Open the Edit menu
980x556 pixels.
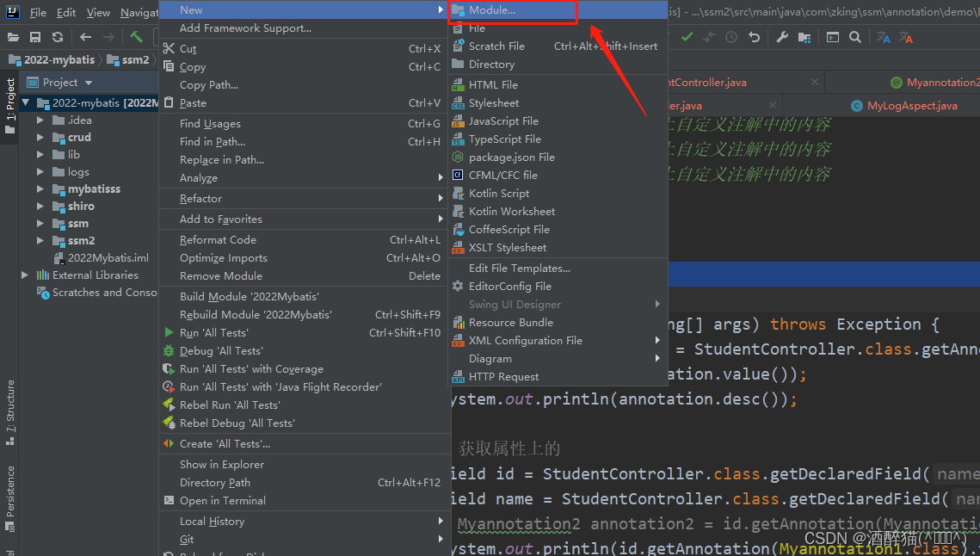(x=65, y=12)
